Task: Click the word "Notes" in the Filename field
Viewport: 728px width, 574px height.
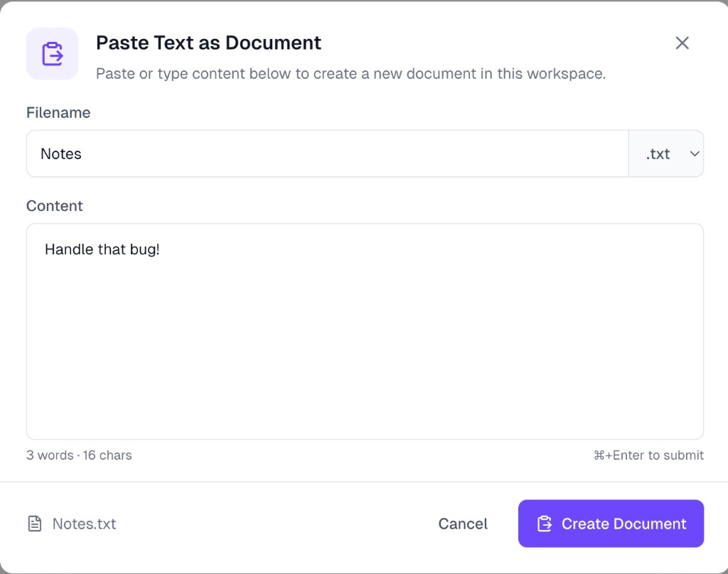Action: coord(61,154)
